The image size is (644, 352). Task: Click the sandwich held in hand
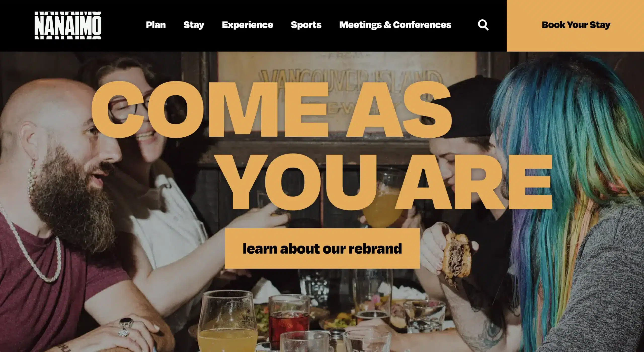[x=455, y=256]
